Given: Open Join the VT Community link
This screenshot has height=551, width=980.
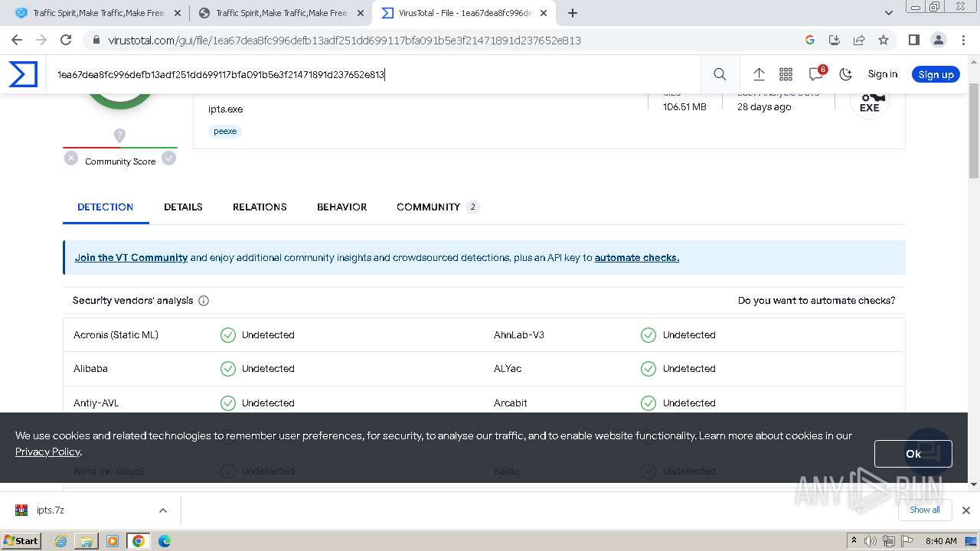Looking at the screenshot, I should pos(131,258).
